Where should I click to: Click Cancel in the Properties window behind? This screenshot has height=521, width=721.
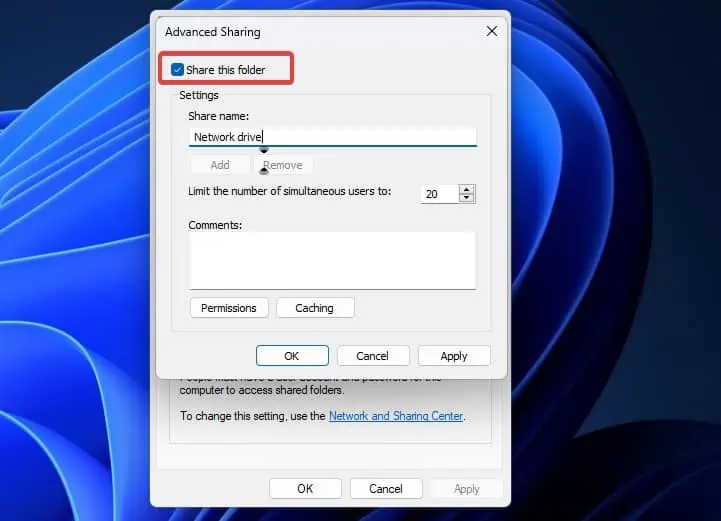[x=386, y=488]
